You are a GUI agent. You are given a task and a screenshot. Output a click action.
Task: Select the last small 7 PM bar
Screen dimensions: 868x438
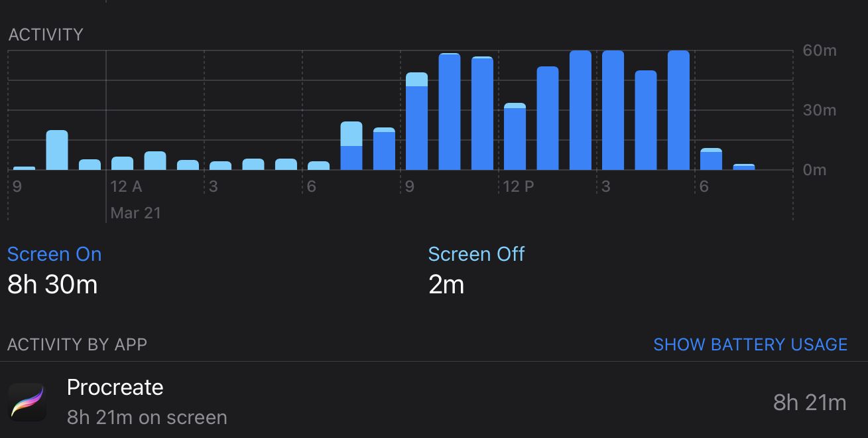click(x=744, y=167)
